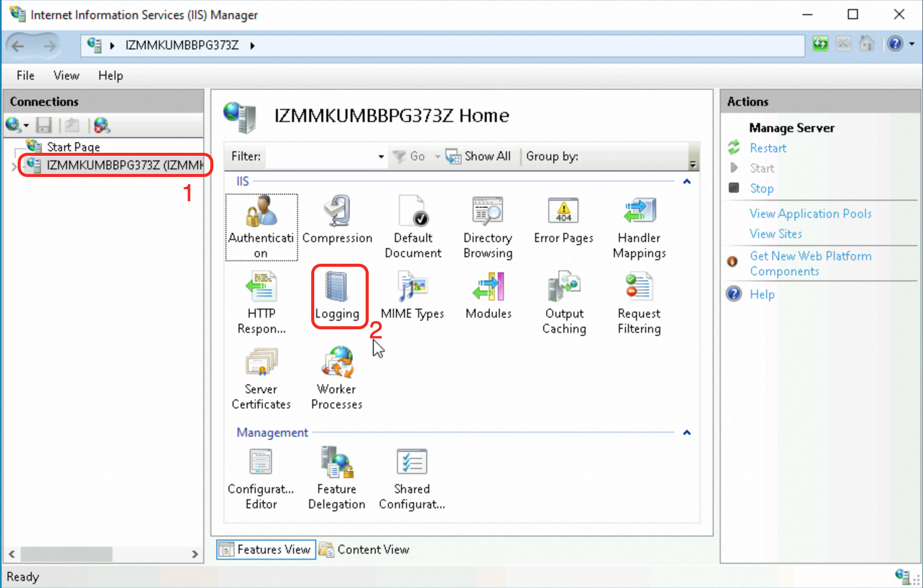Open Worker Processes
This screenshot has height=588, width=923.
(337, 378)
